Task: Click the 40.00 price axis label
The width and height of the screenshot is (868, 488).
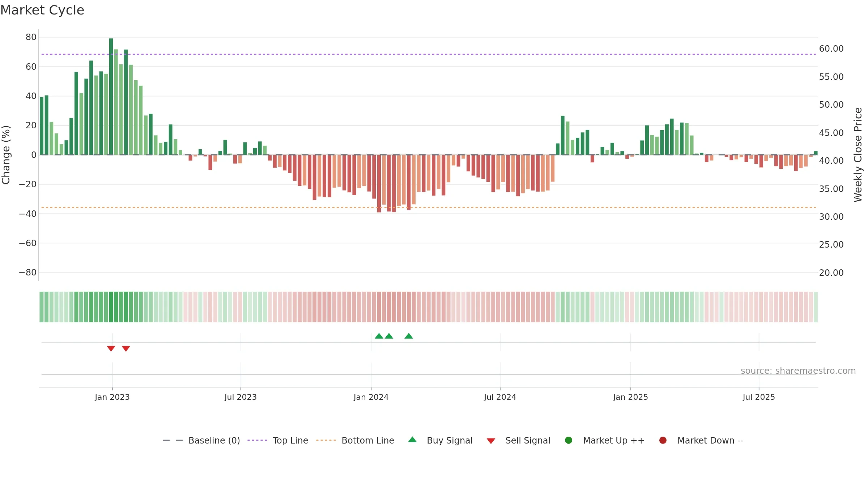Action: pyautogui.click(x=831, y=160)
